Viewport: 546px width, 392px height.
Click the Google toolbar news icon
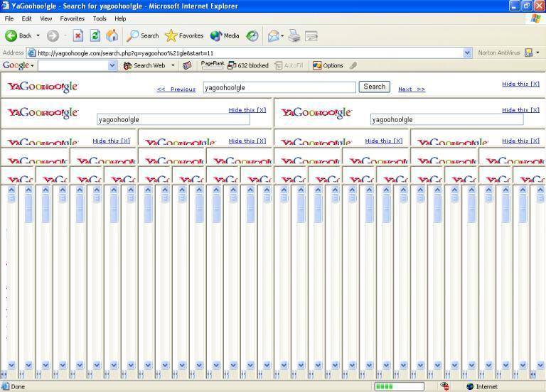pos(187,65)
